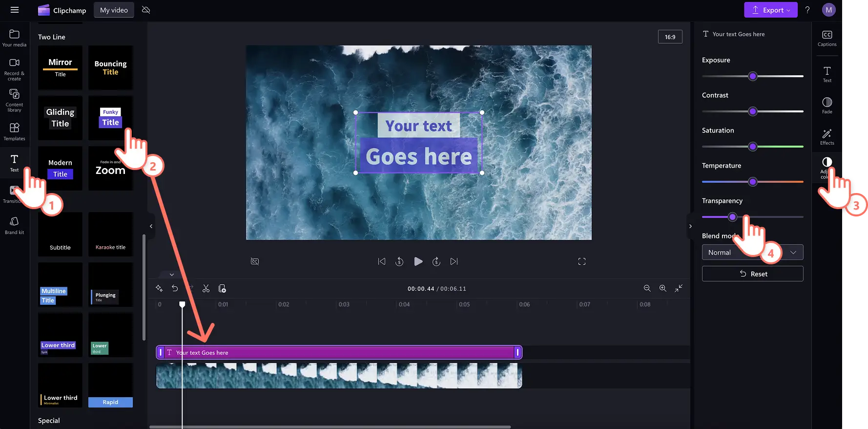
Task: Open Your media tab
Action: click(14, 38)
